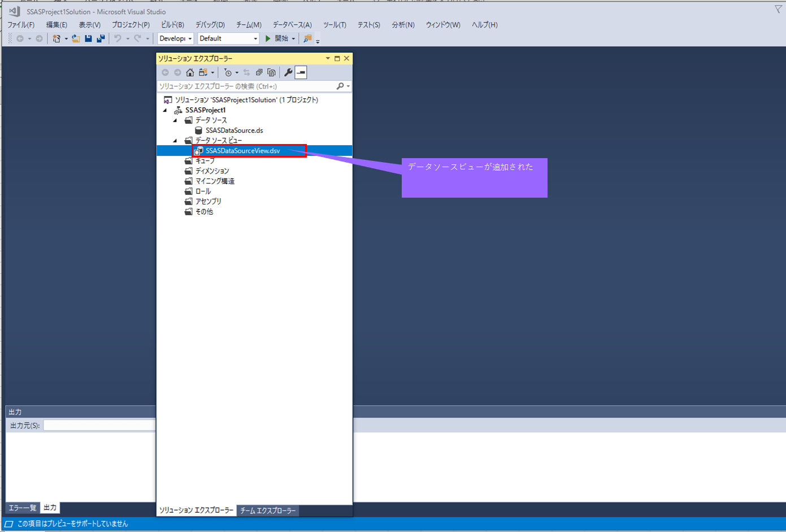Click the Collapse All icon in Solution Explorer
786x532 pixels.
[x=259, y=72]
